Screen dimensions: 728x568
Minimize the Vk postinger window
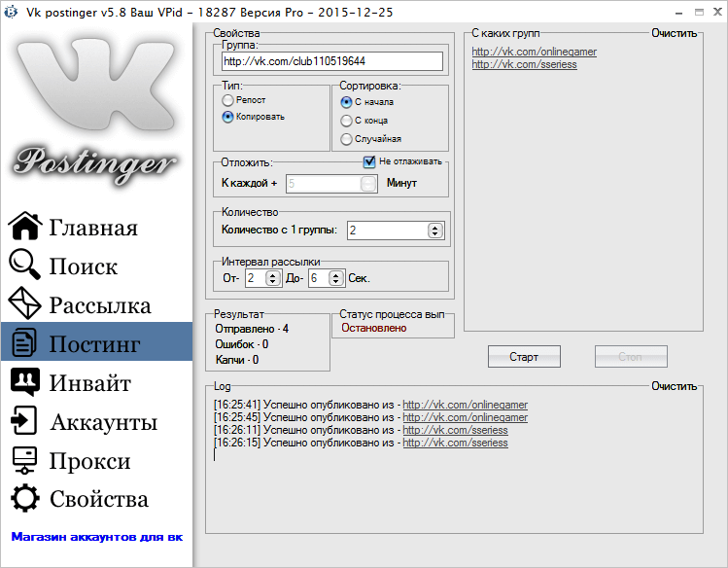pyautogui.click(x=679, y=13)
